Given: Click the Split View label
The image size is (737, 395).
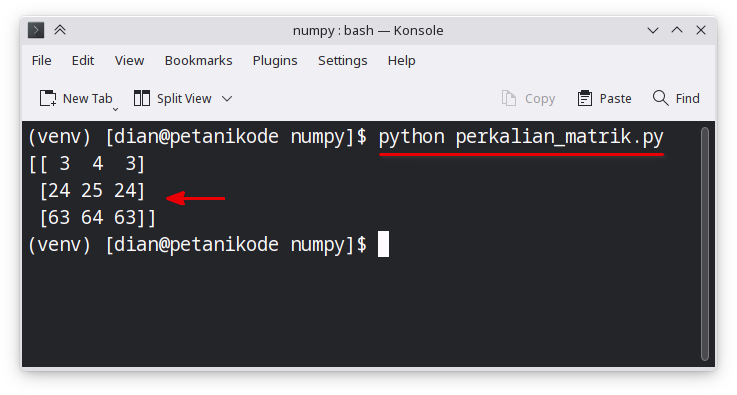Looking at the screenshot, I should coord(184,99).
